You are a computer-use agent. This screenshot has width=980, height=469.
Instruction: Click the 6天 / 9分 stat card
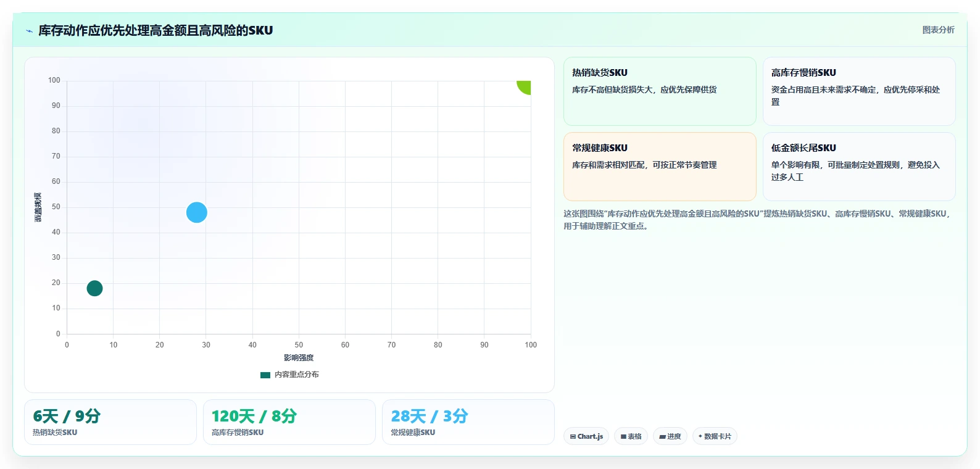pyautogui.click(x=110, y=422)
